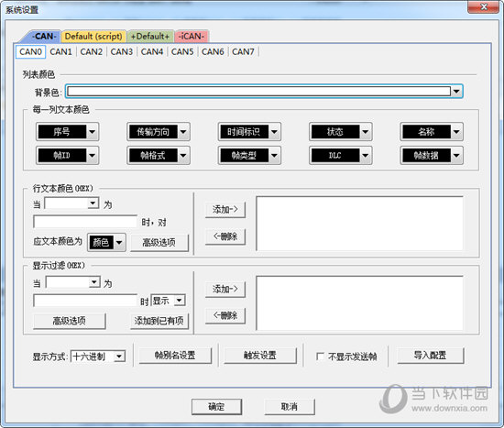Screen dimensions: 504x428
Task: Expand the 序号 color dropdown arrow
Action: click(x=93, y=132)
